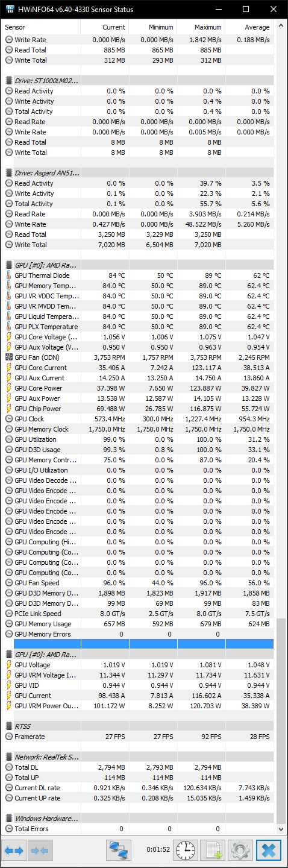Open sensor settings via the gear icon
This screenshot has width=288, height=868.
tap(240, 851)
